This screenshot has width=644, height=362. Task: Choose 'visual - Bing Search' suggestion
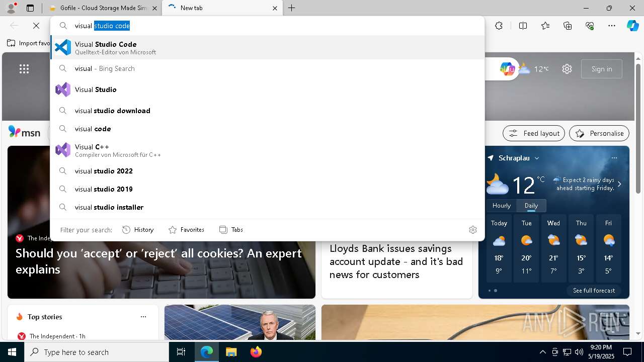pos(268,68)
